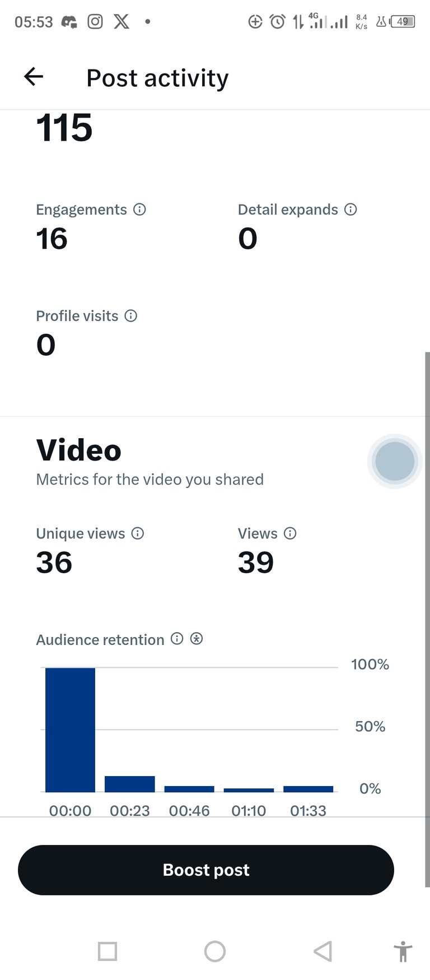Image resolution: width=430 pixels, height=980 pixels.
Task: Tap the Boost post button
Action: click(206, 870)
